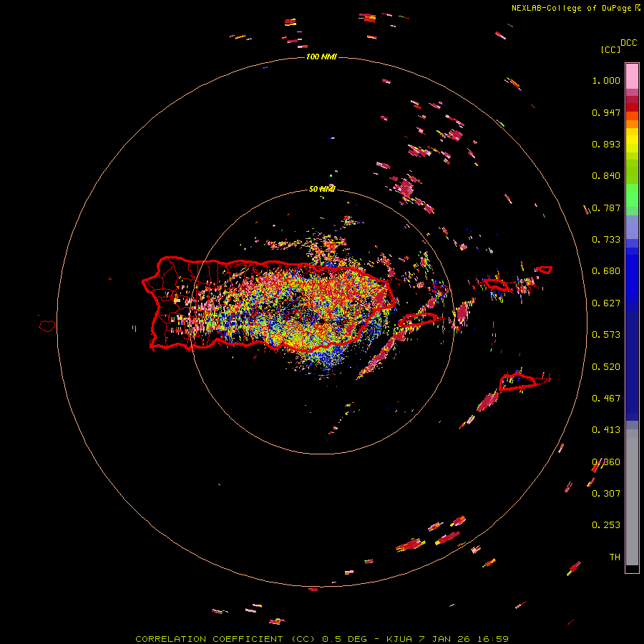Click the [CC] units label
Viewport: 644px width, 644px height.
click(x=610, y=49)
